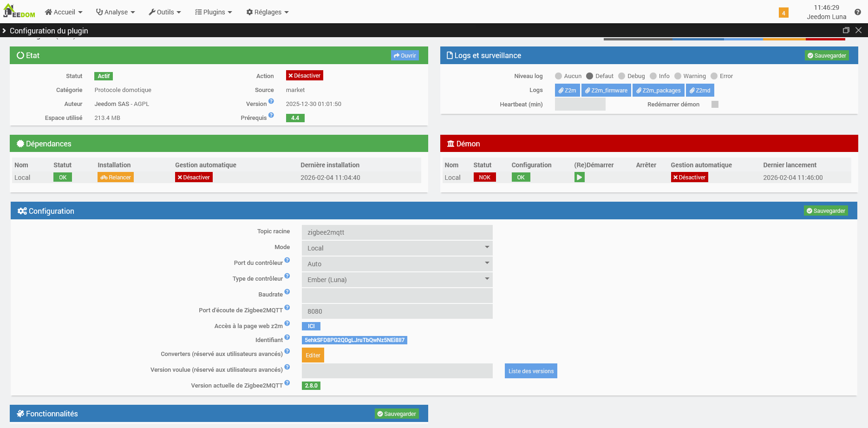Click the Port d'écoute field showing 8080
This screenshot has width=868, height=428.
point(397,311)
